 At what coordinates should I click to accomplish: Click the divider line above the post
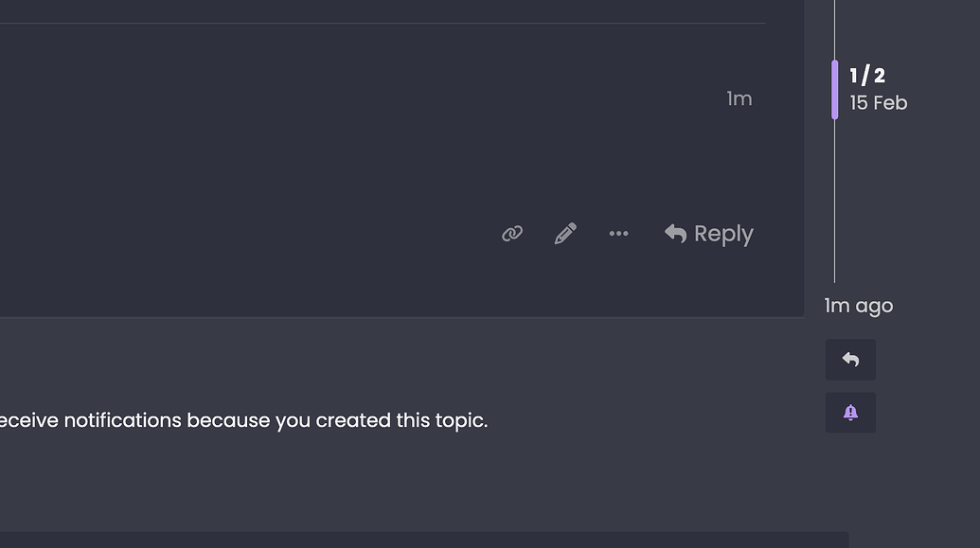[x=379, y=23]
